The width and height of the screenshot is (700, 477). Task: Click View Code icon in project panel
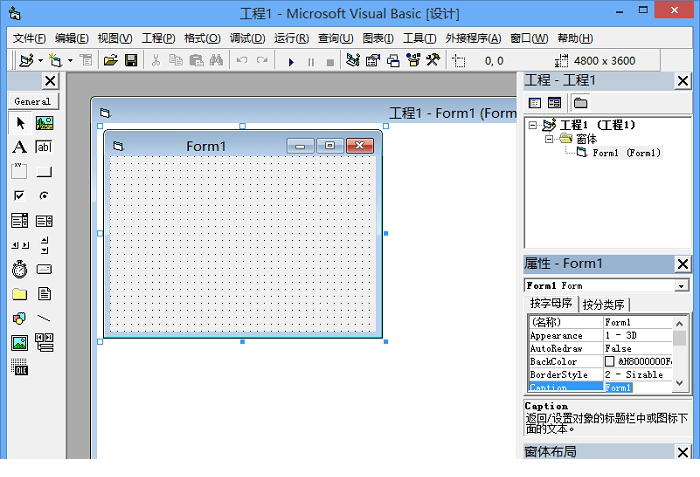click(x=534, y=103)
